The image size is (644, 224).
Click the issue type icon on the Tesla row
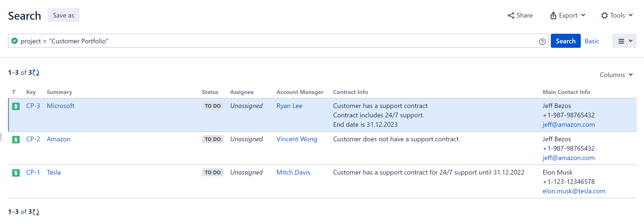click(x=16, y=173)
